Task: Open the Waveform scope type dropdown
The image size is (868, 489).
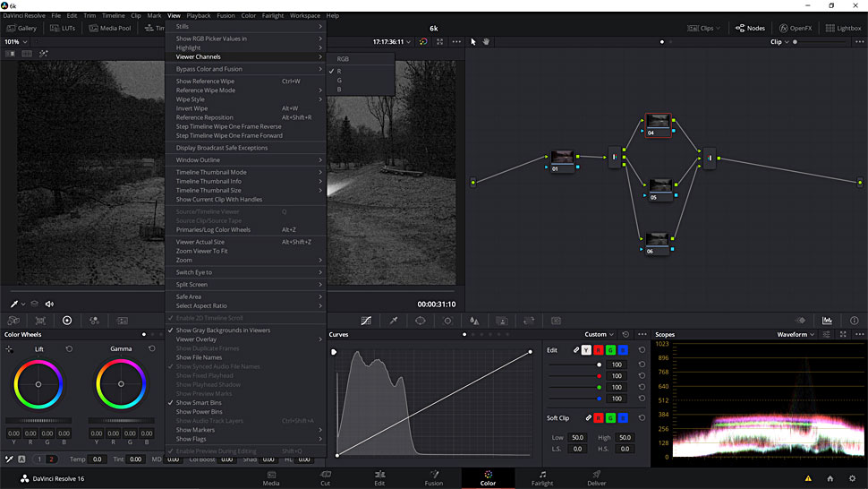Action: tap(796, 334)
